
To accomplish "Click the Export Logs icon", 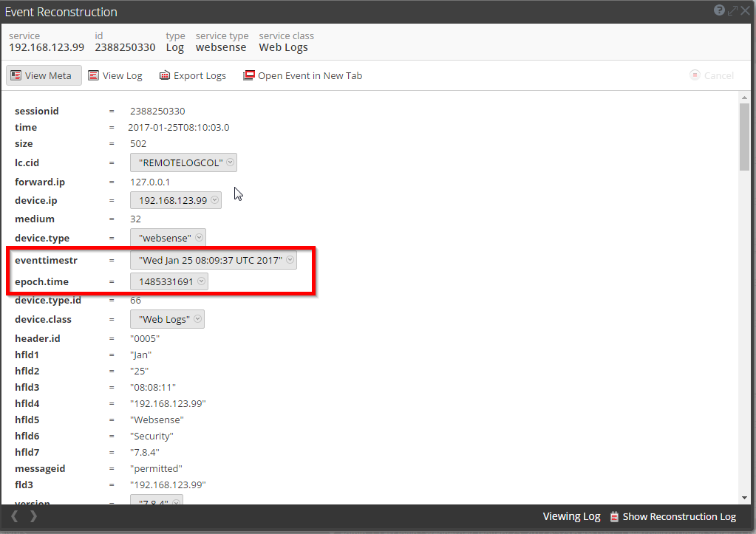I will click(x=165, y=75).
